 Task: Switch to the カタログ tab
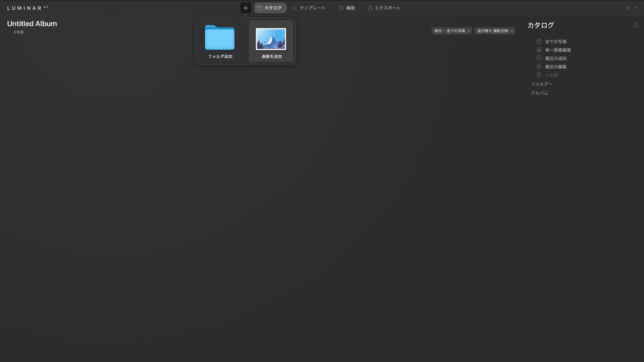tap(270, 8)
